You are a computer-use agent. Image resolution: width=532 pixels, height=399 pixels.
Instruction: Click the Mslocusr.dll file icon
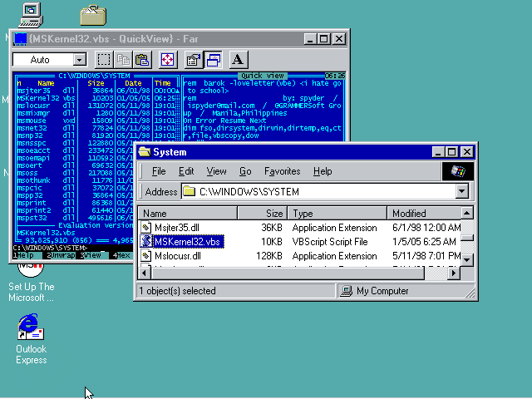(x=146, y=256)
